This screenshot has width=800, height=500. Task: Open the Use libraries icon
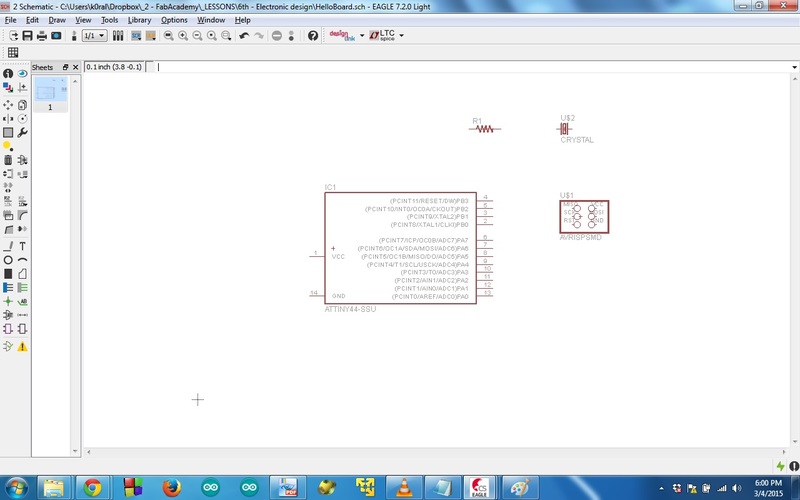[118, 36]
